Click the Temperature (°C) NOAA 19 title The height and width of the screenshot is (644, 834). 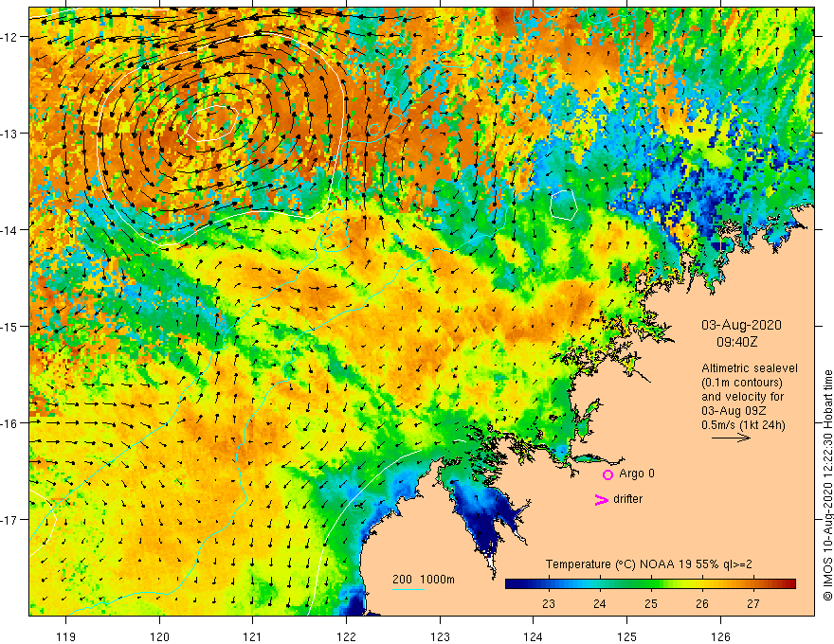click(649, 564)
